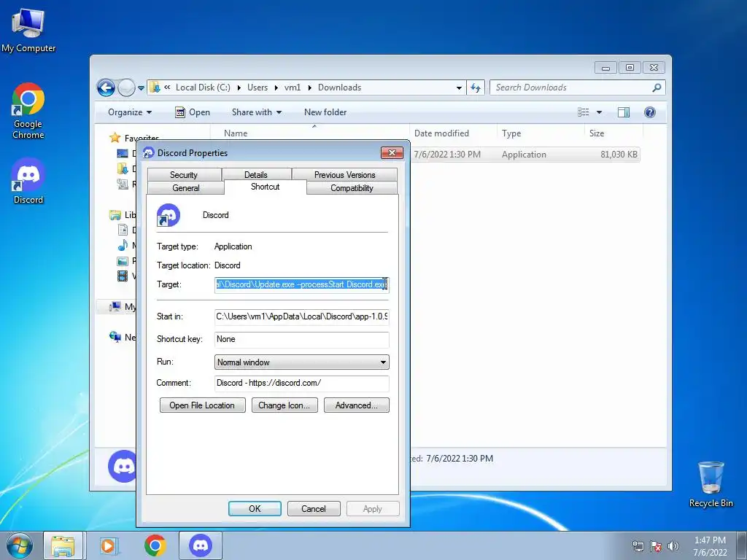Open the Windows Start menu orb
This screenshot has height=560, width=747.
(19, 545)
